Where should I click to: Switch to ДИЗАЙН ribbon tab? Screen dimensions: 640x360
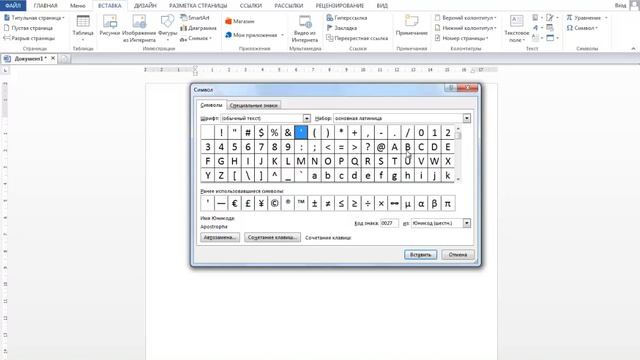145,6
